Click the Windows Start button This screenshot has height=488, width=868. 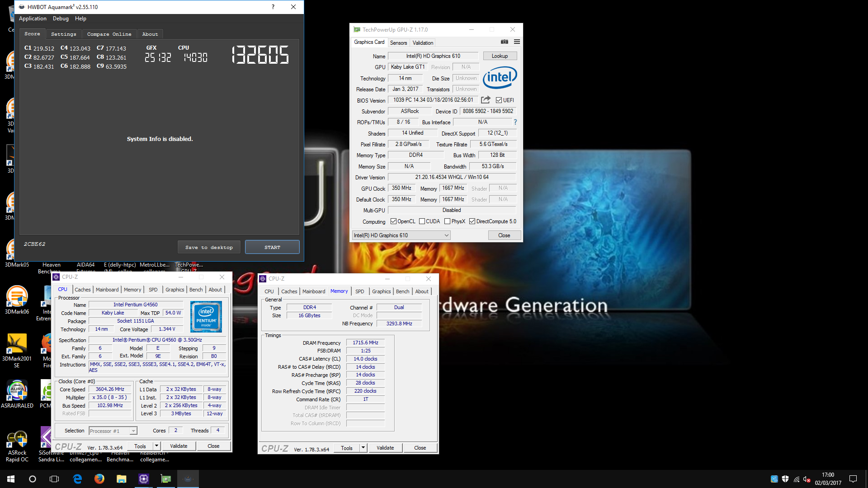coord(11,479)
